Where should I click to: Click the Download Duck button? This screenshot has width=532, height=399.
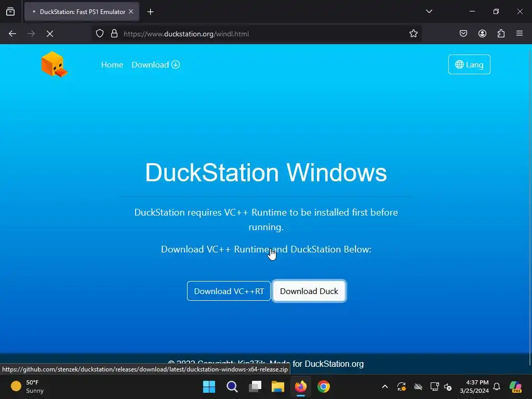(x=309, y=291)
